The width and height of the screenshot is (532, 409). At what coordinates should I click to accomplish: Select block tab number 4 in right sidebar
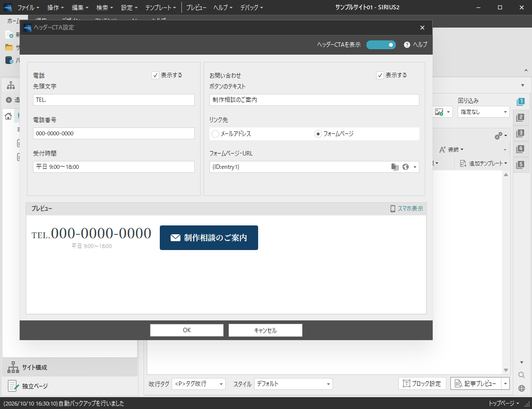pyautogui.click(x=520, y=149)
